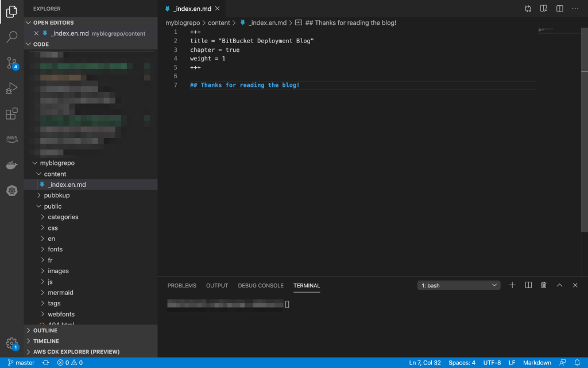Image resolution: width=588 pixels, height=368 pixels.
Task: Switch to the PROBLEMS tab
Action: coord(181,285)
